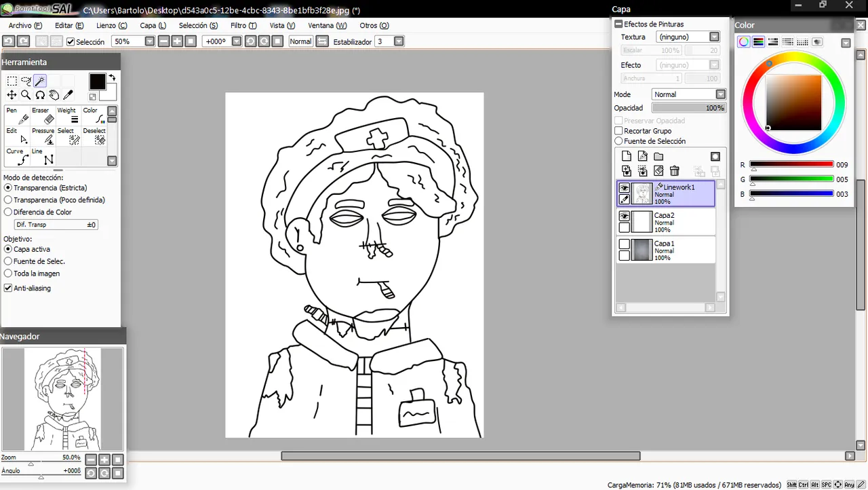Open the zoom percentage 50% dropdown
The width and height of the screenshot is (868, 490).
click(x=150, y=41)
